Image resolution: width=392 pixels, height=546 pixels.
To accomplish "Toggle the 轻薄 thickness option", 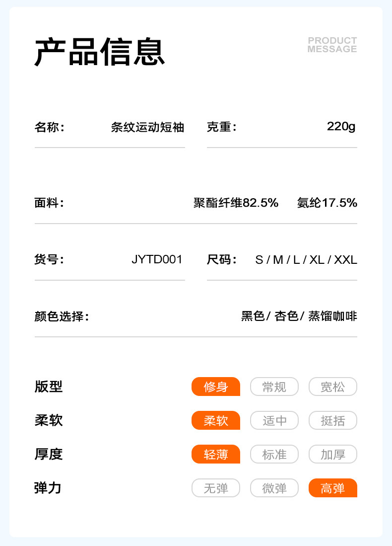I will tap(216, 454).
